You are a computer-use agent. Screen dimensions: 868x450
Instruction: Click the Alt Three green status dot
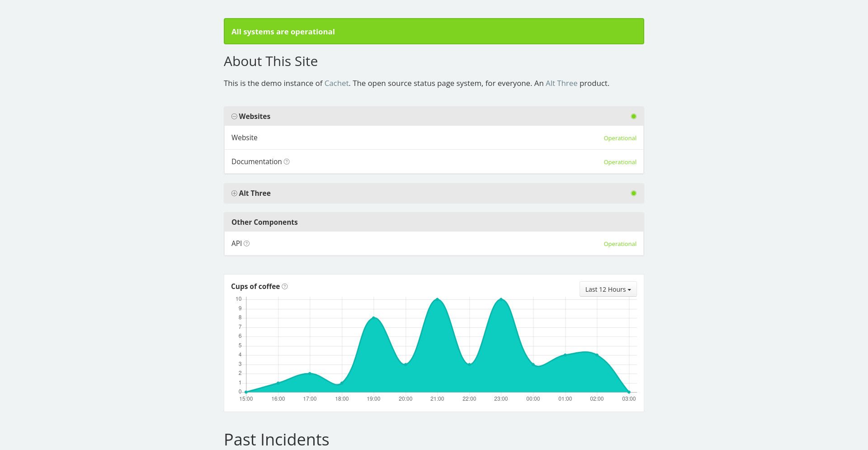[633, 193]
